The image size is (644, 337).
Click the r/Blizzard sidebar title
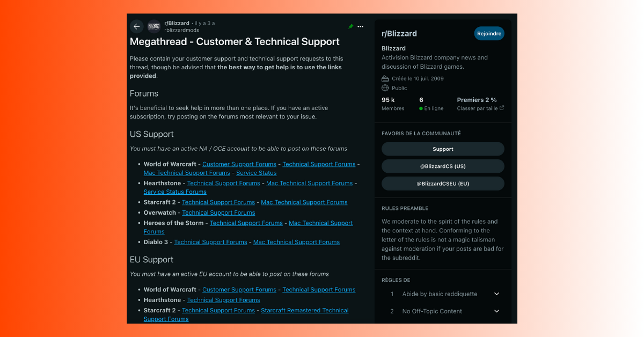coord(399,33)
